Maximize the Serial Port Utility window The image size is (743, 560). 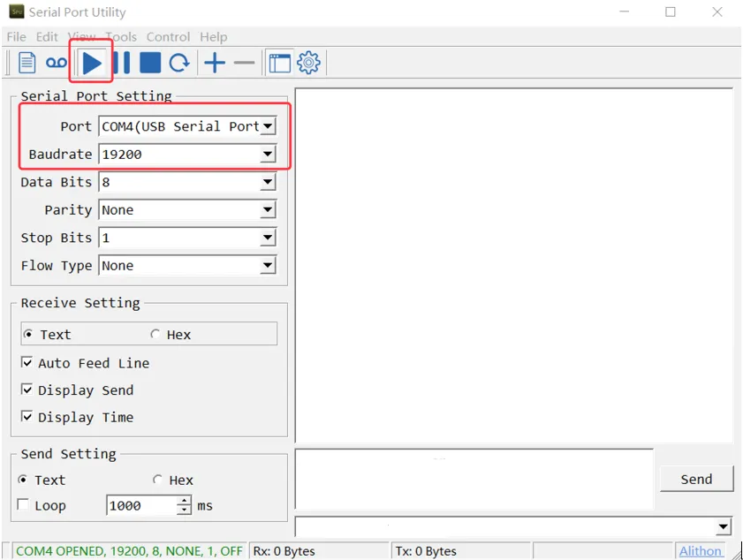coord(671,11)
